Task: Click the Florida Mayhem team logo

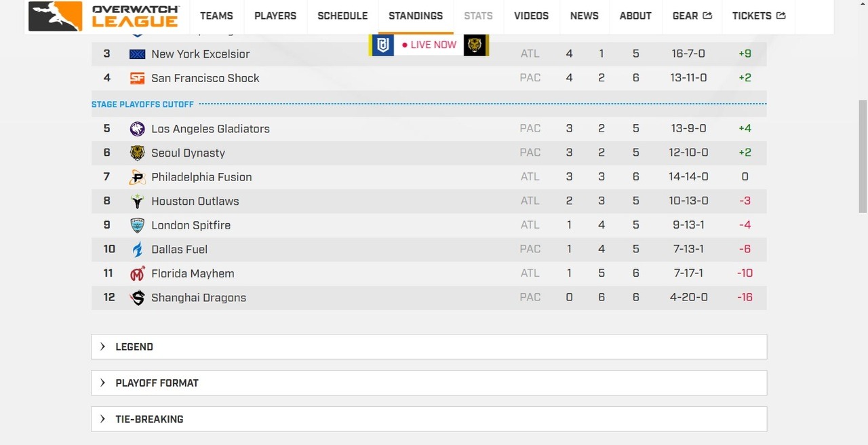Action: [138, 274]
